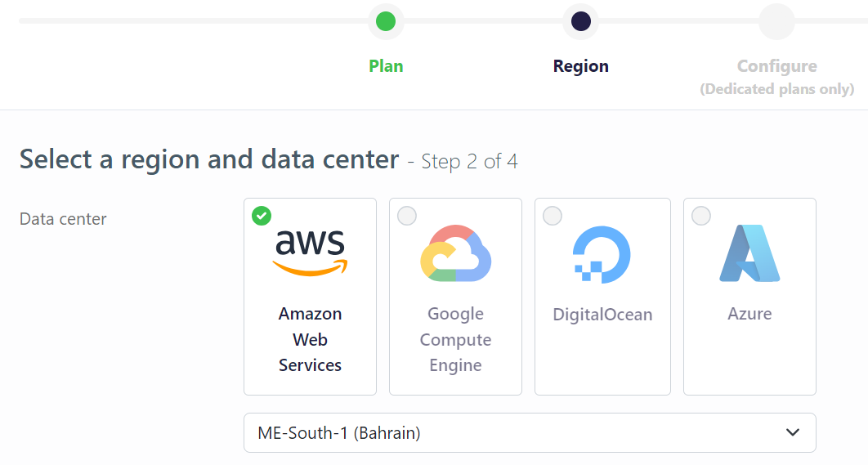Click the region dropdown chevron arrow
Image resolution: width=868 pixels, height=465 pixels.
pos(792,433)
